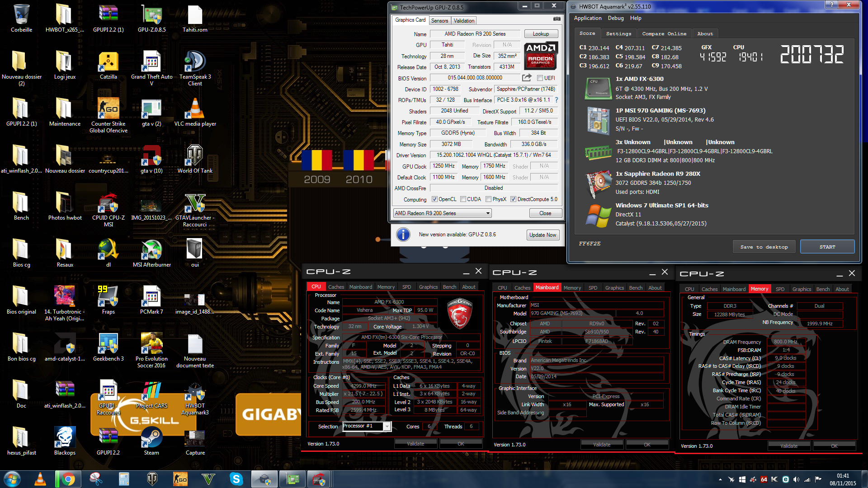Click the Windows Start orb
This screenshot has width=868, height=488.
[x=12, y=479]
